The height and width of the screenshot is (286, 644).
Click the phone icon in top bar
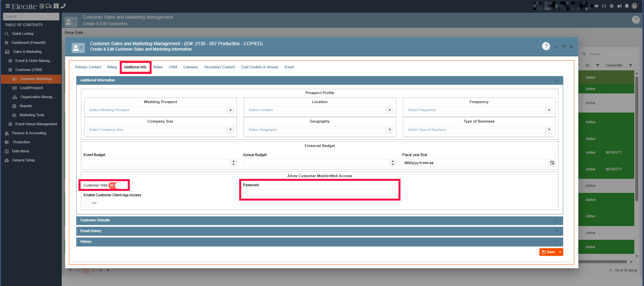pyautogui.click(x=63, y=6)
